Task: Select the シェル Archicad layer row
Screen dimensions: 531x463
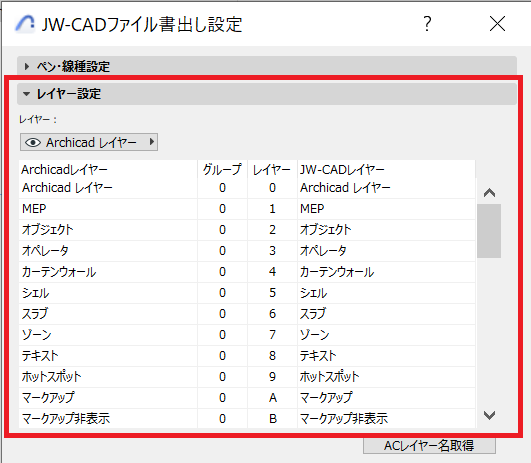Action: coord(108,293)
